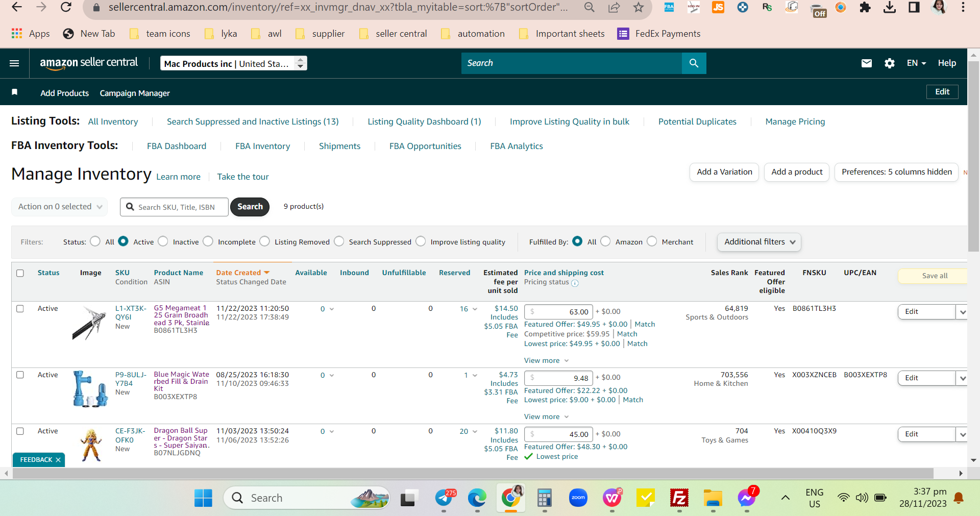The height and width of the screenshot is (516, 980).
Task: Click the 63.00 price field for G5 Megameat
Action: pyautogui.click(x=558, y=312)
